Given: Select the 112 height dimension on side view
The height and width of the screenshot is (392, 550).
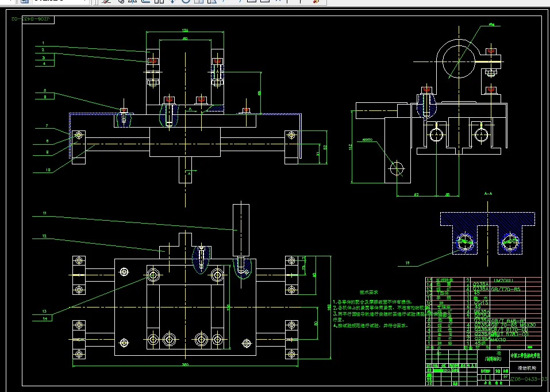Looking at the screenshot, I should 351,147.
